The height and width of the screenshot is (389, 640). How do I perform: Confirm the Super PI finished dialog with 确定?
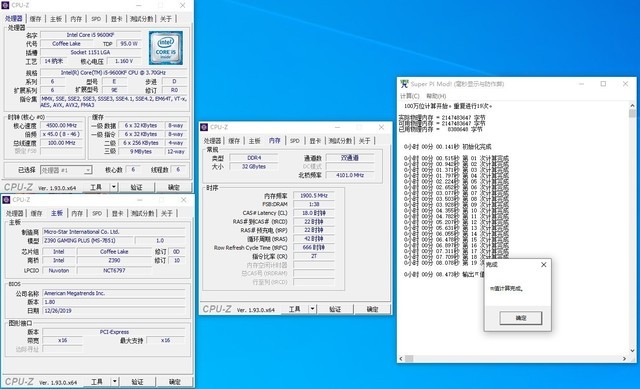coord(521,318)
